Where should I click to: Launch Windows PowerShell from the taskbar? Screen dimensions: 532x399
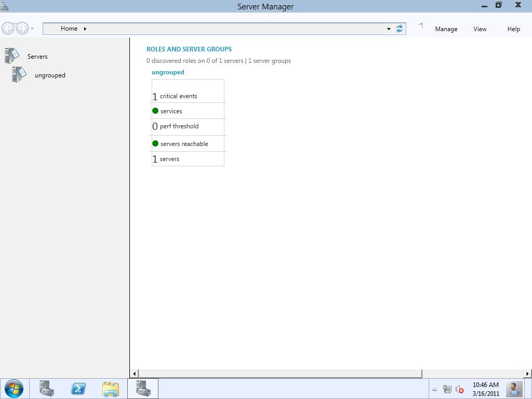pyautogui.click(x=78, y=389)
